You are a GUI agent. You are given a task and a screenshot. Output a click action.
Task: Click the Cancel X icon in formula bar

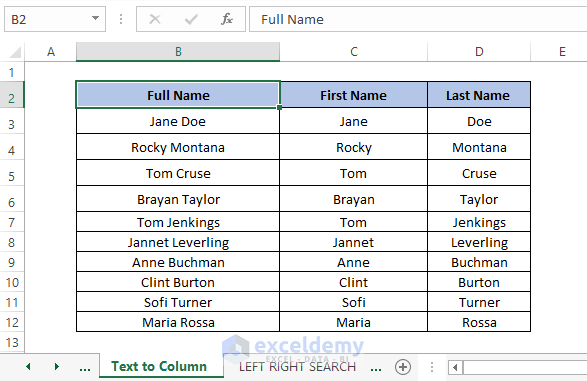click(155, 19)
